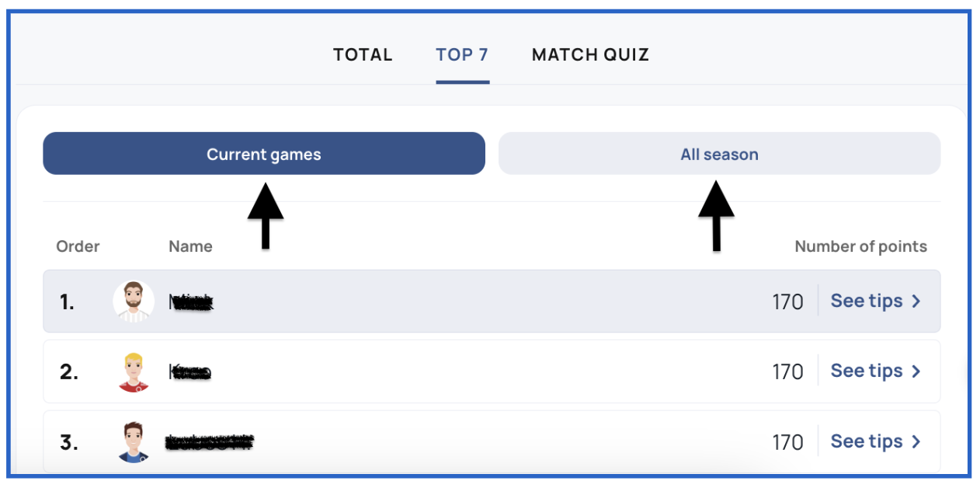Click the 170 points in second row
980x488 pixels.
787,372
